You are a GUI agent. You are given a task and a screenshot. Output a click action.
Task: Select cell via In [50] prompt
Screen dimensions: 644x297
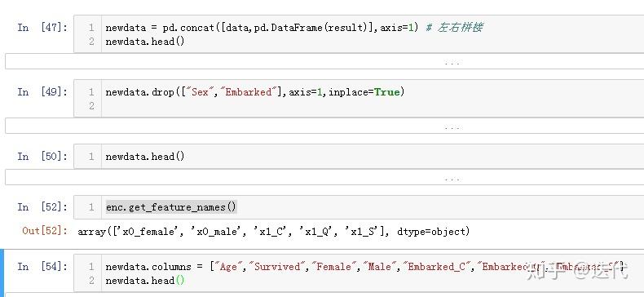(42, 157)
